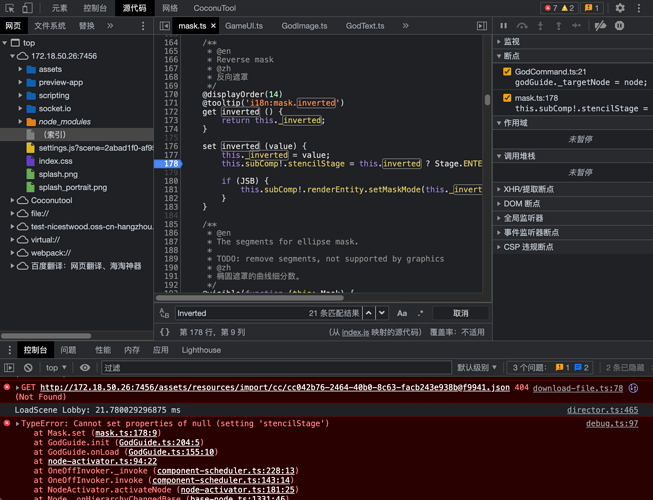Clear the console
The height and width of the screenshot is (500, 653).
pos(28,368)
